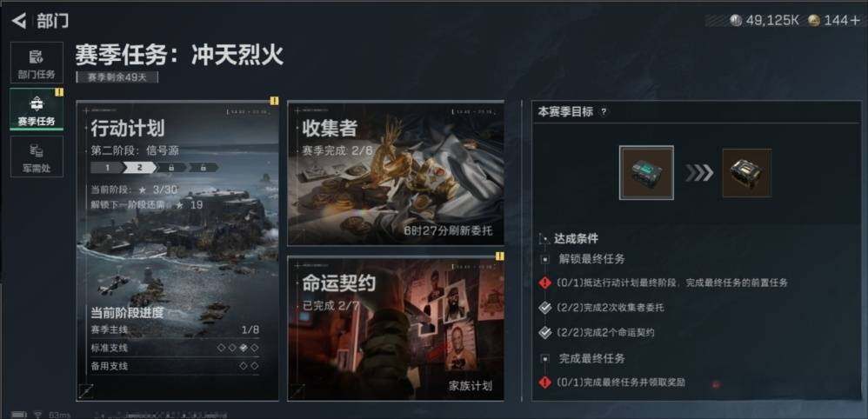Open the question mark help beside 本赛季目标

tap(604, 112)
